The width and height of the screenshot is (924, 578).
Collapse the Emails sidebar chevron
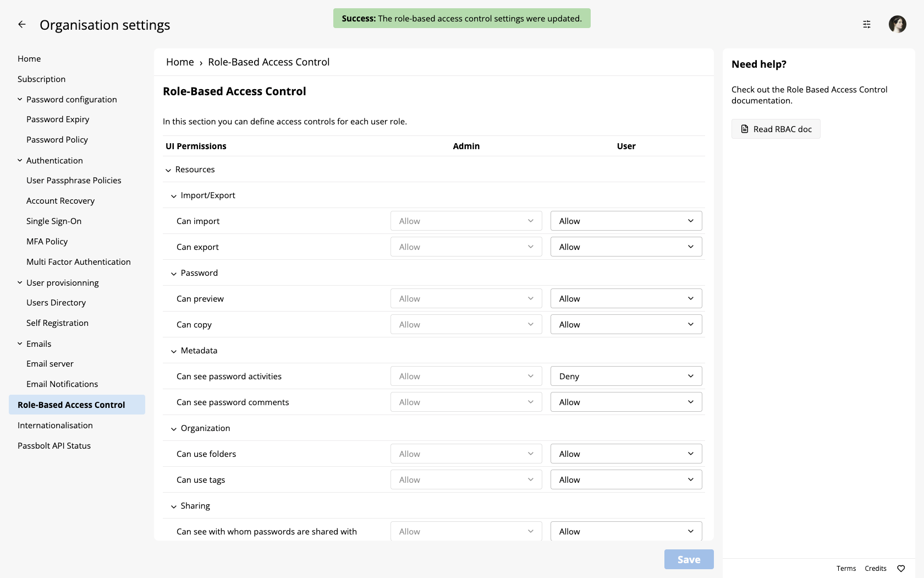(x=20, y=344)
